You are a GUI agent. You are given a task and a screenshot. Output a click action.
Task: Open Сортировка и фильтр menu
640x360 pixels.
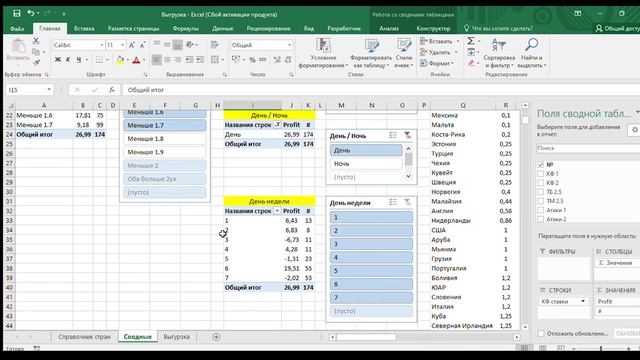click(499, 53)
